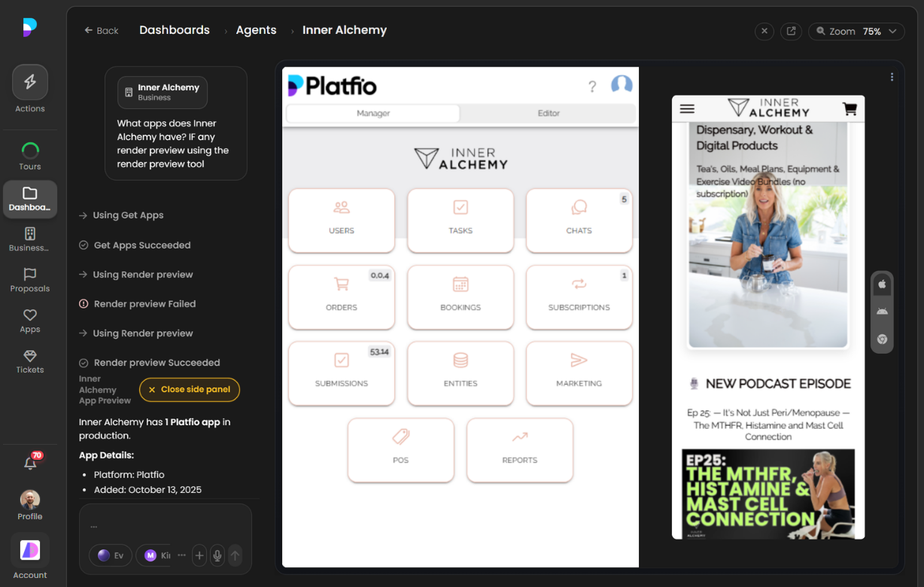The height and width of the screenshot is (587, 924).
Task: Select the Chrome browser preview icon
Action: pos(882,339)
